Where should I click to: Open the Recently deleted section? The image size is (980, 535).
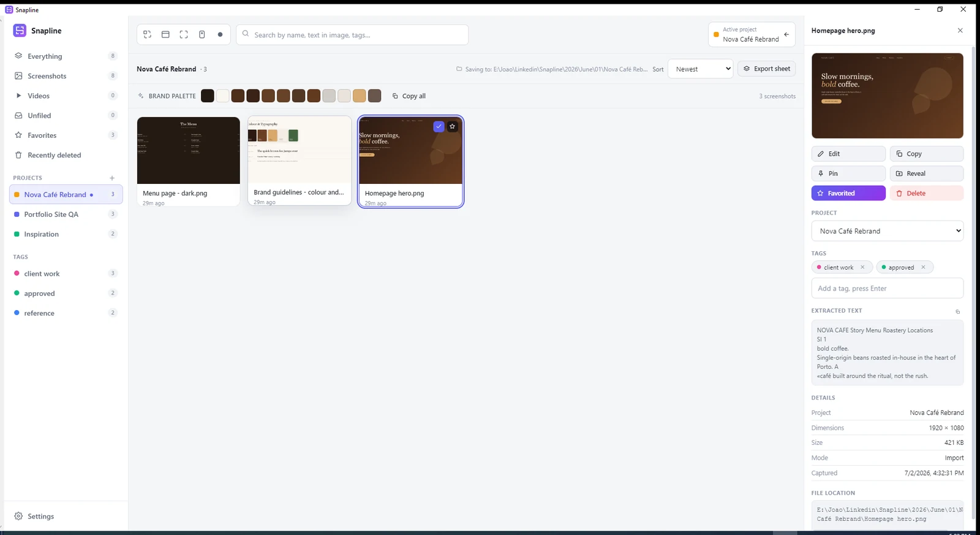click(x=66, y=155)
